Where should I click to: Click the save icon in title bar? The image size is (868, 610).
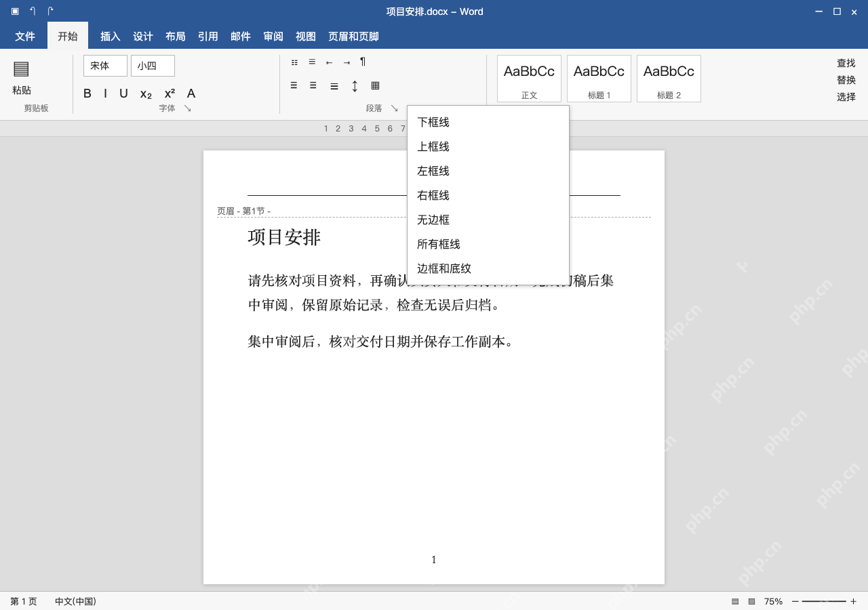pyautogui.click(x=15, y=12)
